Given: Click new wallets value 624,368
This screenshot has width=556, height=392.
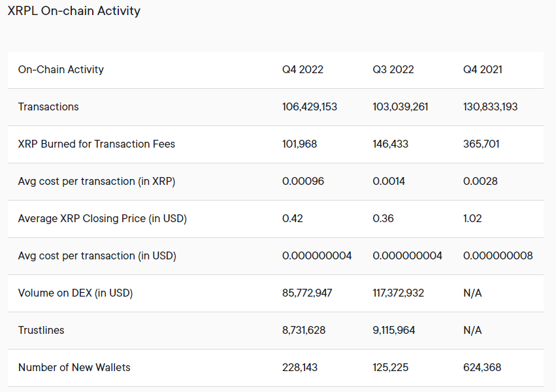Looking at the screenshot, I should (482, 367).
